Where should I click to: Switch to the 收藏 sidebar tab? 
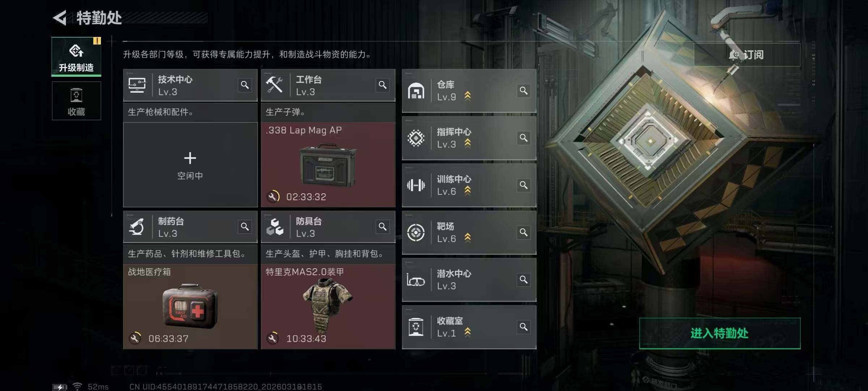76,101
